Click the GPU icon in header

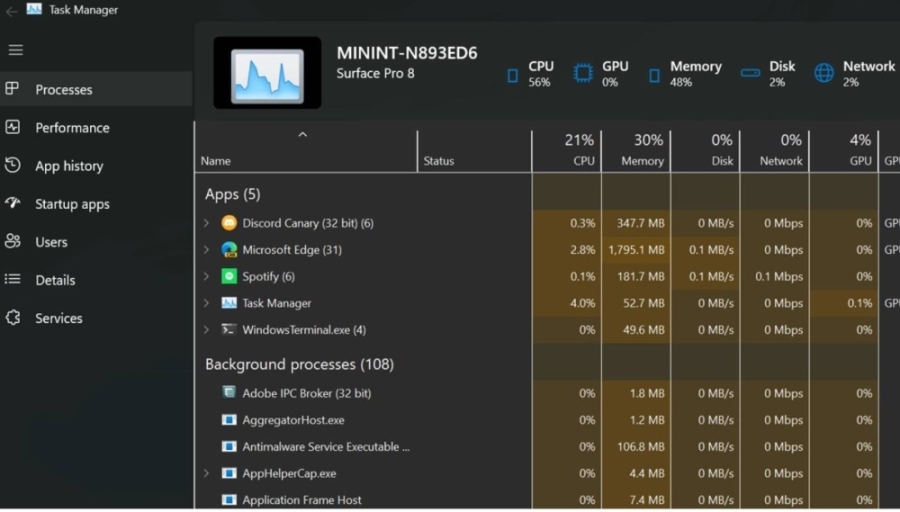pyautogui.click(x=582, y=73)
